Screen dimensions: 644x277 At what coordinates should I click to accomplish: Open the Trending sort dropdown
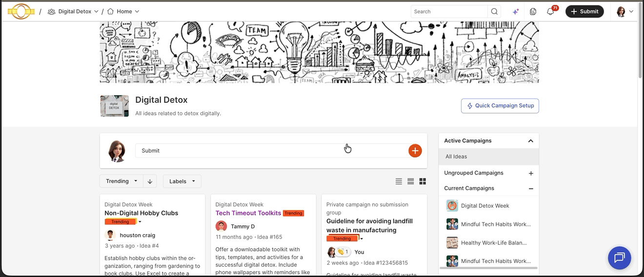pos(121,181)
